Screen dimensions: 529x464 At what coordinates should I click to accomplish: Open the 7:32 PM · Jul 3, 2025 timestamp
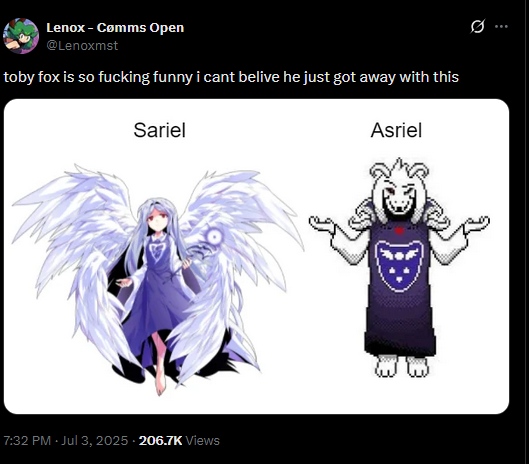coord(66,440)
